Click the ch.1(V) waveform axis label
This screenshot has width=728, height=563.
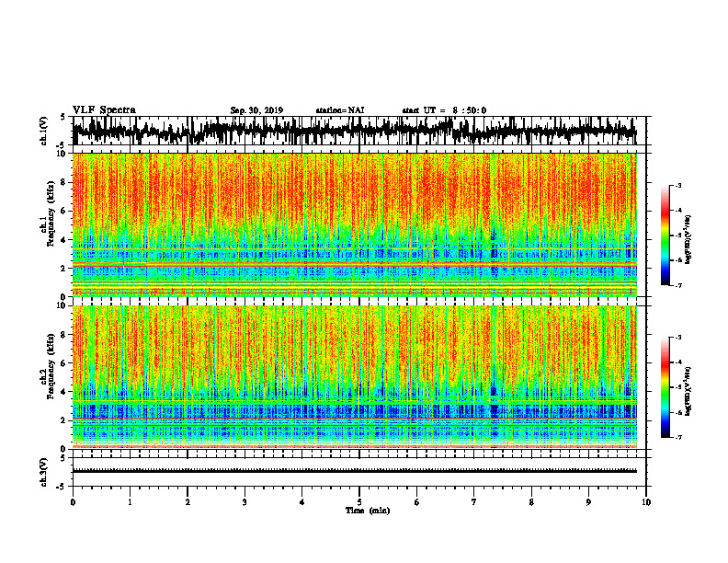44,131
